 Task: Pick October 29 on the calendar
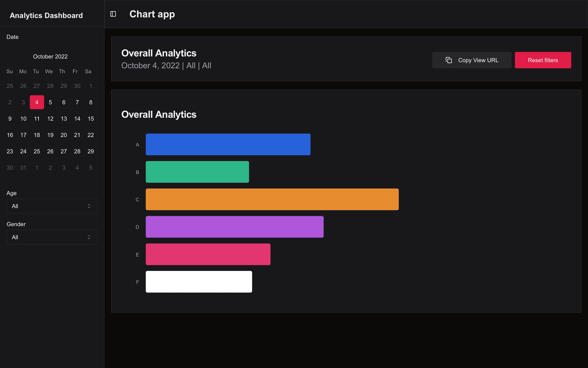pos(91,151)
